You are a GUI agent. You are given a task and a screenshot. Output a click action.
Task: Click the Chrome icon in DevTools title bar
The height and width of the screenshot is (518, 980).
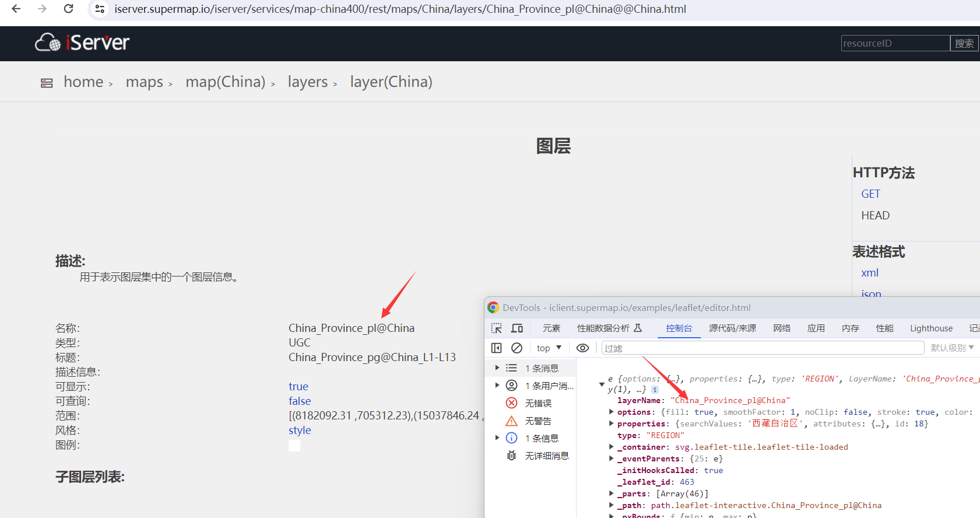tap(493, 307)
